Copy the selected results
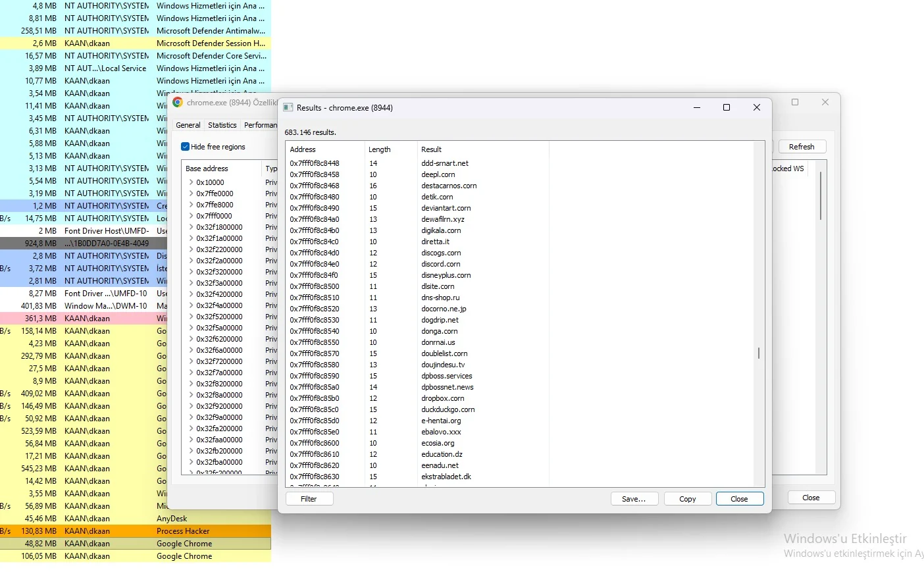The width and height of the screenshot is (924, 572). click(x=688, y=499)
